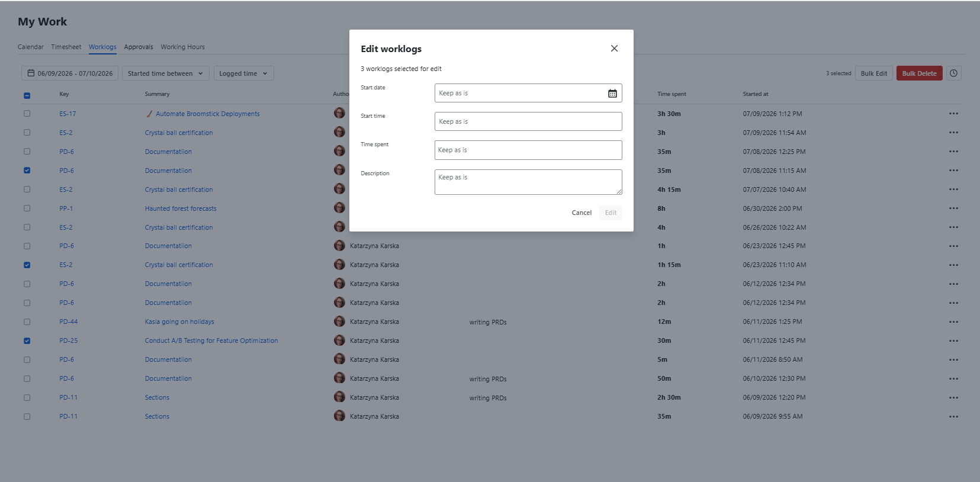Close the Edit worklogs dialog
The width and height of the screenshot is (980, 482).
pyautogui.click(x=614, y=49)
